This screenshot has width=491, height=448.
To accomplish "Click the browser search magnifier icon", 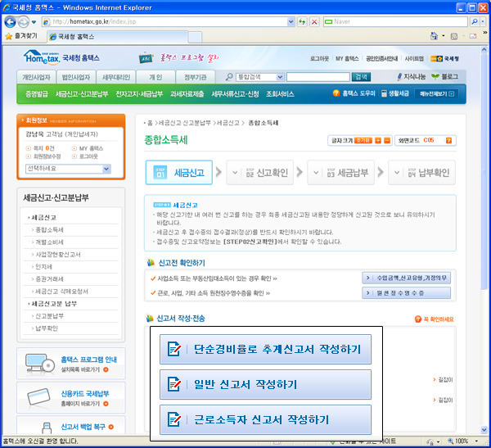I will (475, 21).
